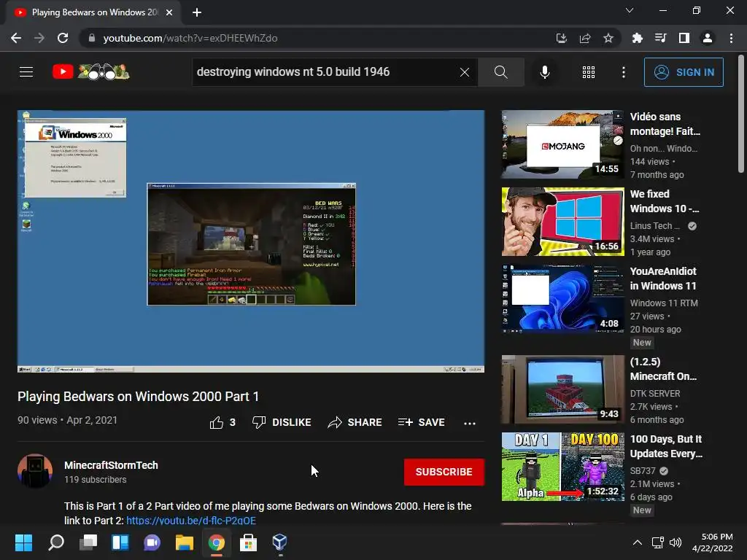Image resolution: width=747 pixels, height=560 pixels.
Task: Open a new Chrome tab
Action: click(197, 12)
